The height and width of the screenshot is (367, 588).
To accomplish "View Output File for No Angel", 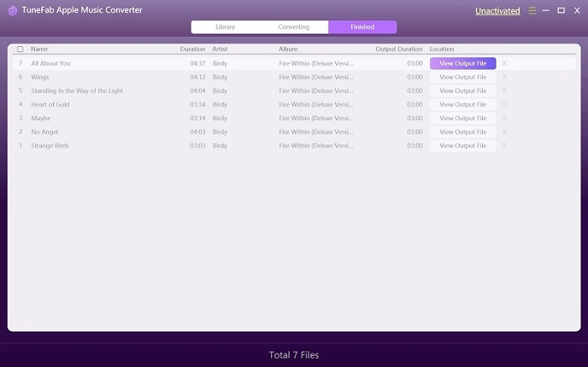I will 463,132.
